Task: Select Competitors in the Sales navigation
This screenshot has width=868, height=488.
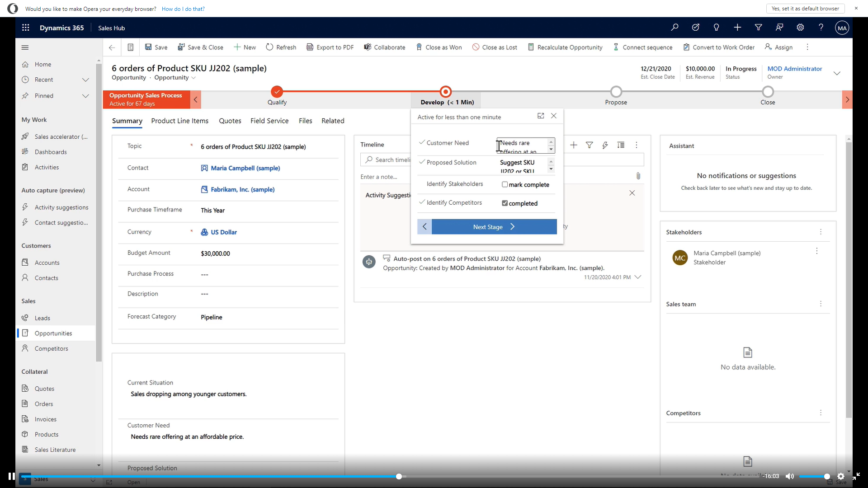Action: click(x=52, y=349)
